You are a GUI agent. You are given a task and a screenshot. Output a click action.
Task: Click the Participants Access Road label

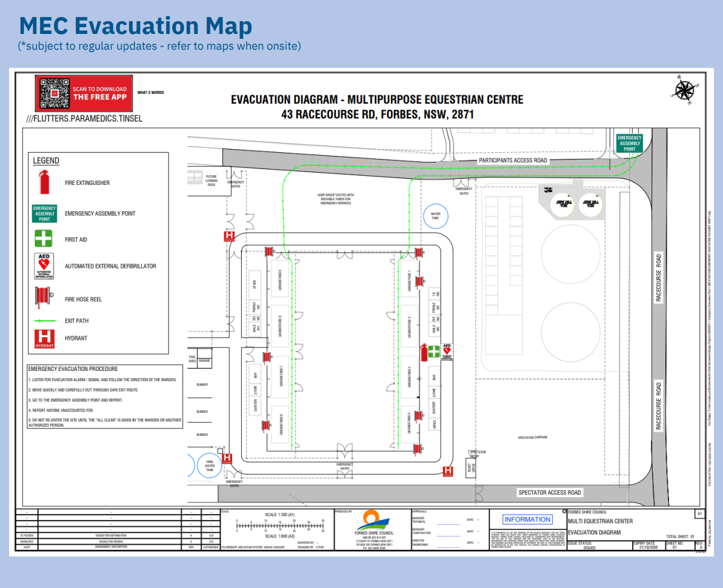point(513,161)
